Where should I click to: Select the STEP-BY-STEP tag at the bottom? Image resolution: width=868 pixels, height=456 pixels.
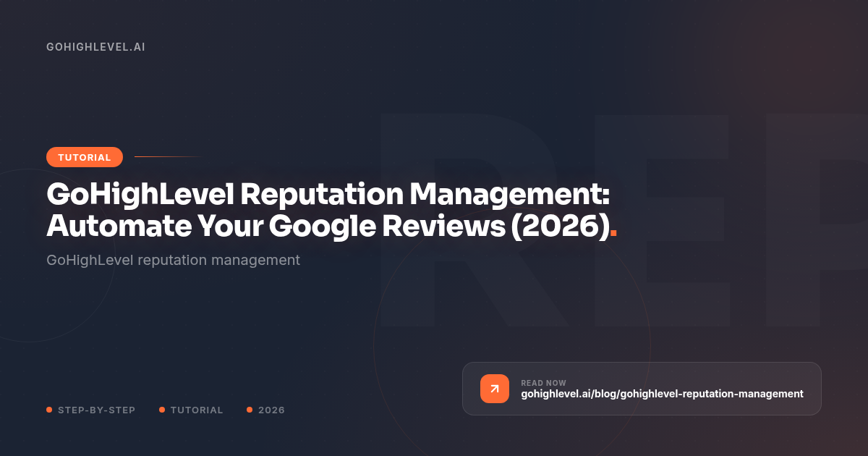91,410
